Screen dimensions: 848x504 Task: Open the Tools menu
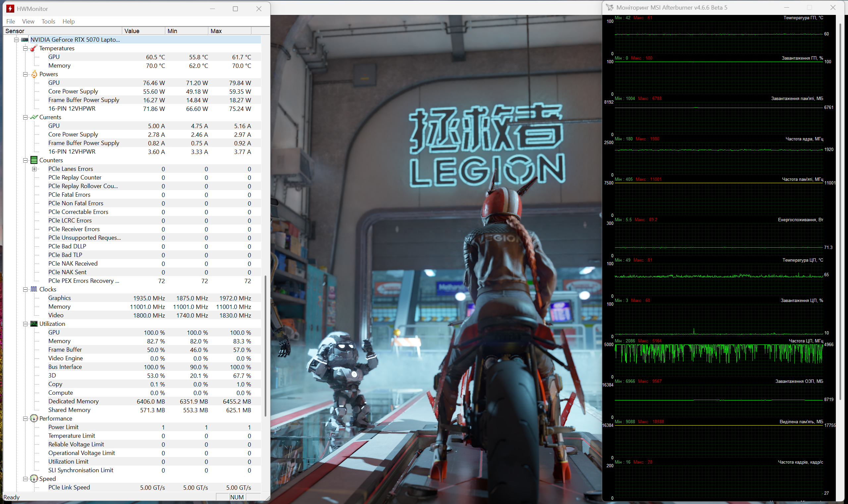pyautogui.click(x=48, y=22)
